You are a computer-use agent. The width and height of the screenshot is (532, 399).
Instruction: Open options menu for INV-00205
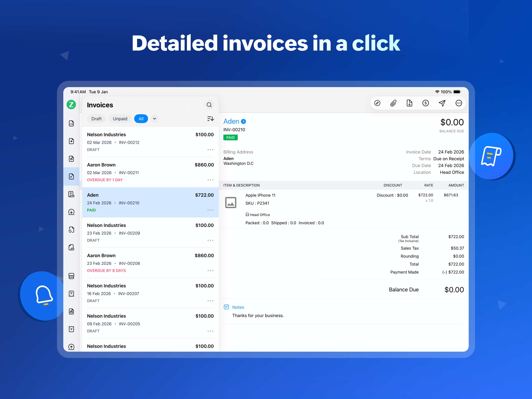tap(211, 331)
